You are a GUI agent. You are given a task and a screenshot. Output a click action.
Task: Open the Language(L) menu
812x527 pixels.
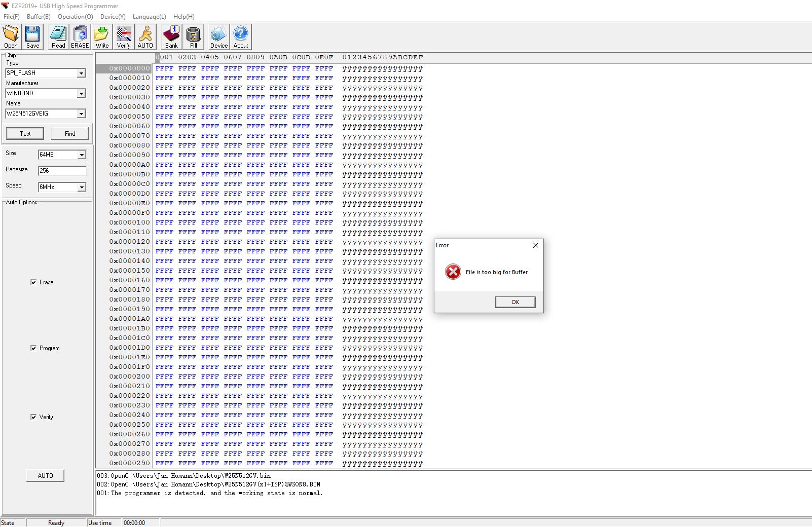150,17
